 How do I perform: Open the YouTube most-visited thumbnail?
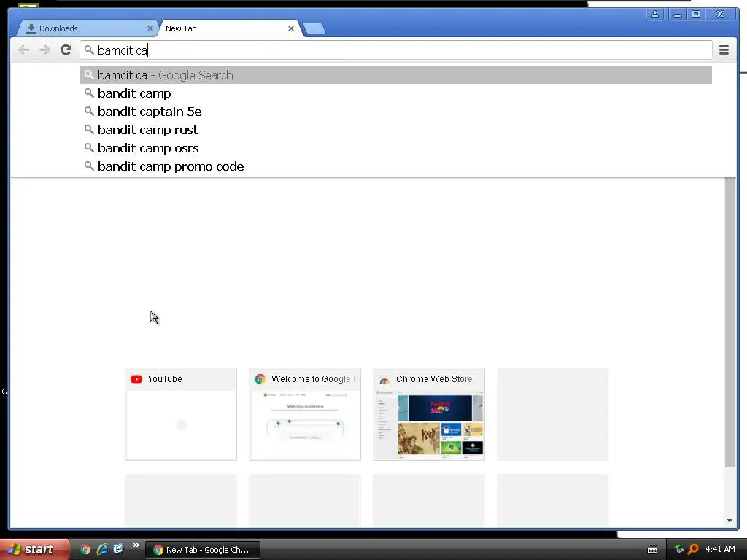181,414
